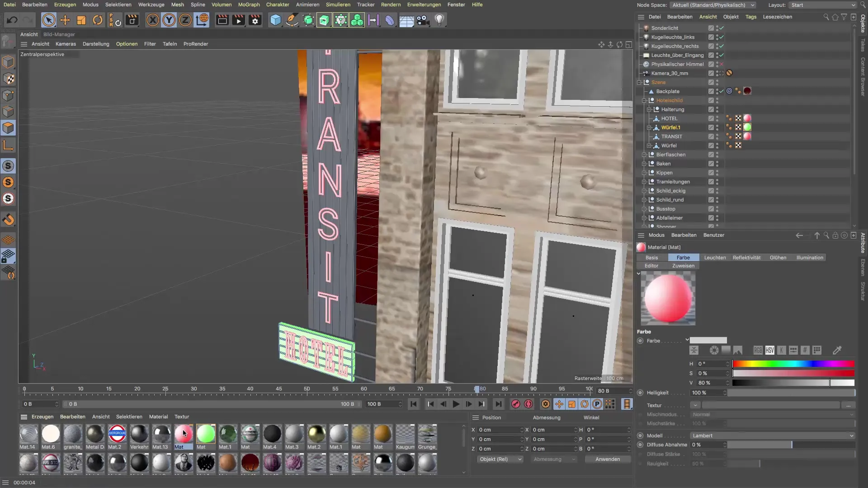Click the Illumination tab button
Image resolution: width=868 pixels, height=488 pixels.
pos(809,258)
